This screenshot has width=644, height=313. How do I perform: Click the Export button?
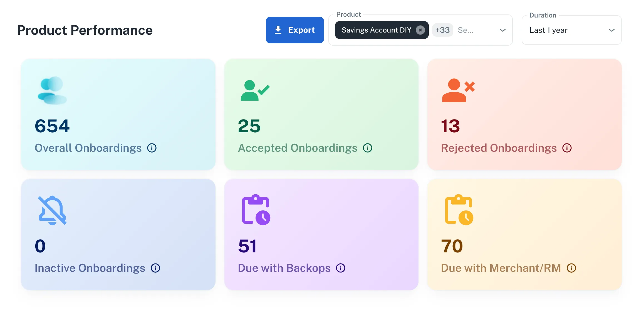pyautogui.click(x=295, y=30)
